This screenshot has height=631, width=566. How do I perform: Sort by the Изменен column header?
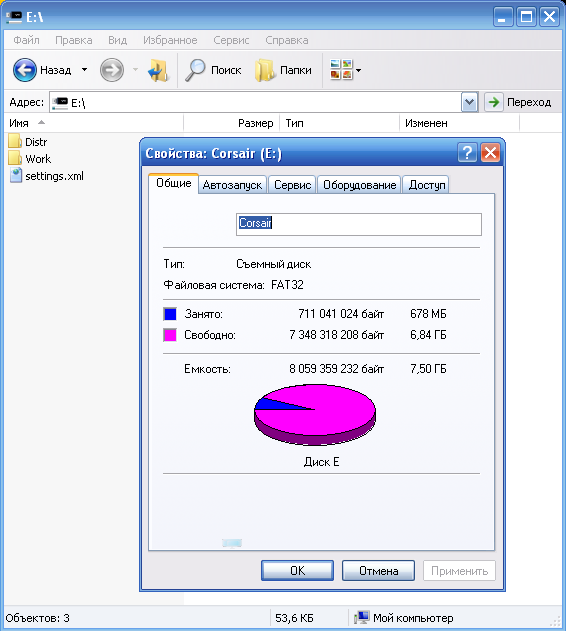click(459, 123)
